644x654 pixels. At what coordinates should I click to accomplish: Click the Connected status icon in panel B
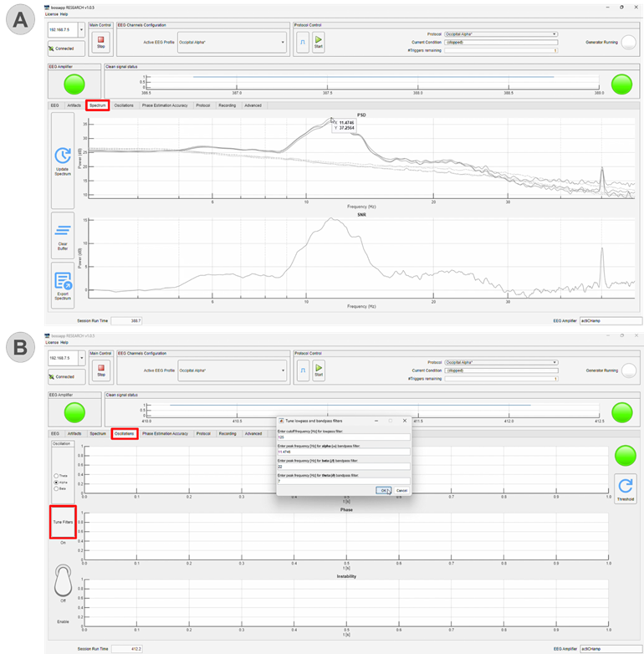(x=53, y=376)
